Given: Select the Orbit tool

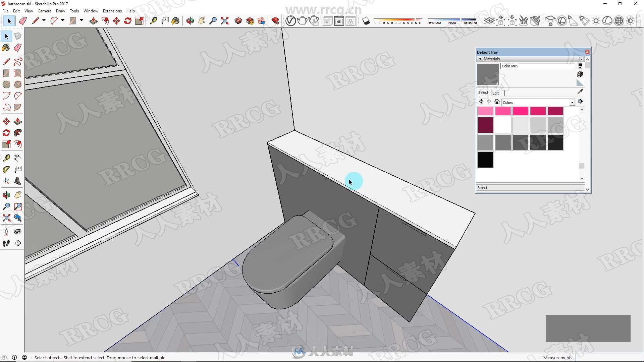Looking at the screenshot, I should 190,21.
